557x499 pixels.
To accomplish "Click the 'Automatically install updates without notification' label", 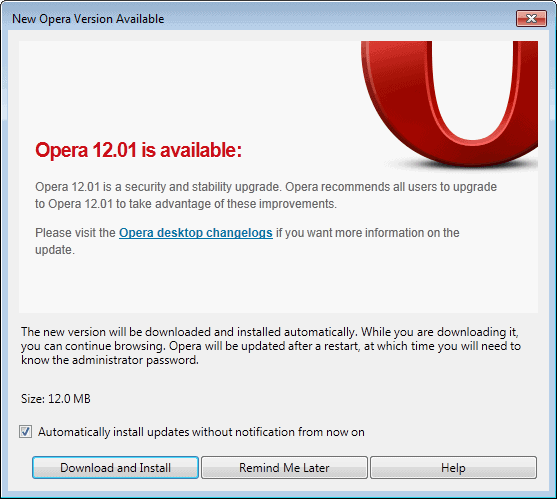I will 201,432.
